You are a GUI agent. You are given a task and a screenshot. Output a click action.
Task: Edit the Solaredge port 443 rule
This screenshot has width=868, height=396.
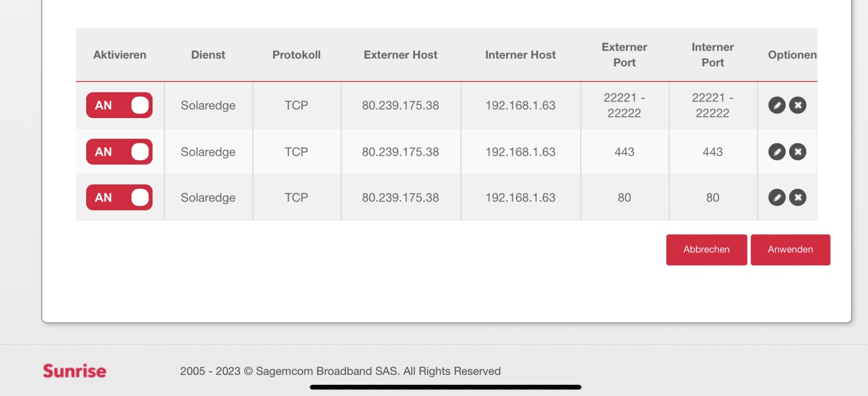point(777,152)
